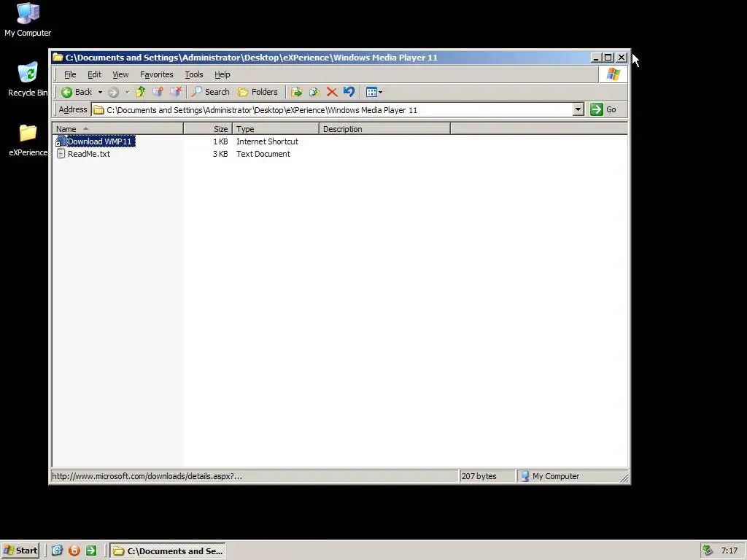Select the My Computer desktop icon
747x560 pixels.
[x=28, y=20]
